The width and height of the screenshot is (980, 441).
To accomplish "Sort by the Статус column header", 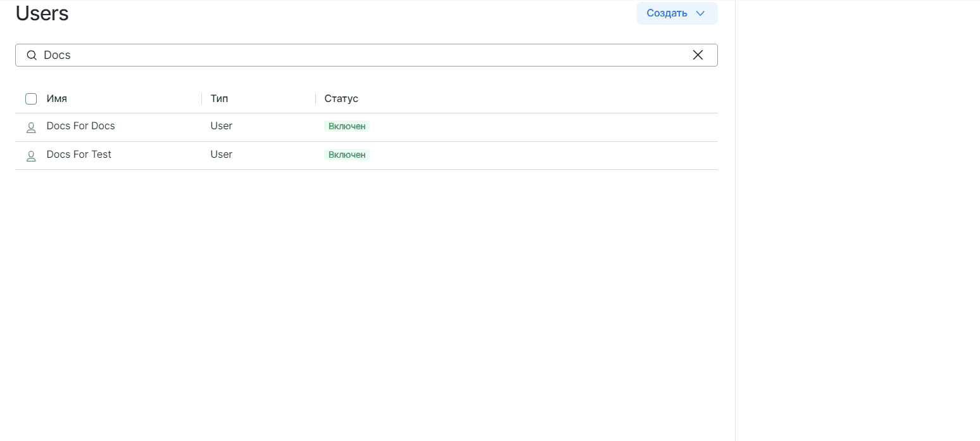I will [341, 99].
